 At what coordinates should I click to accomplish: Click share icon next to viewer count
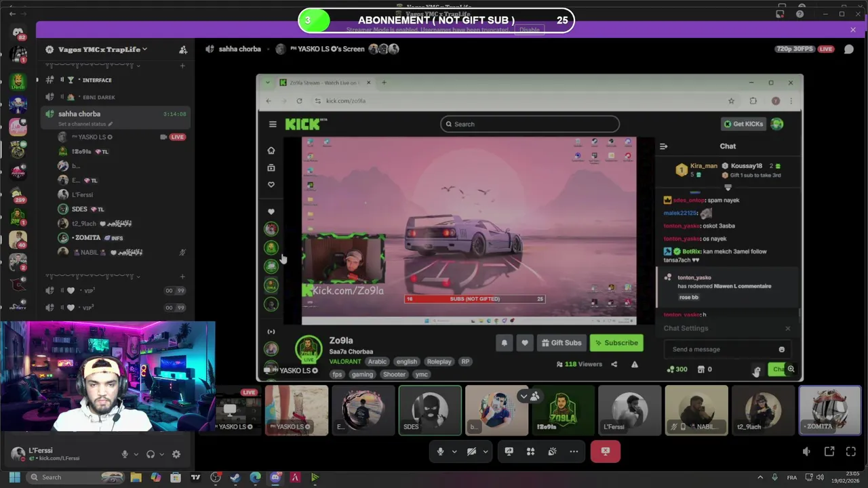[614, 364]
